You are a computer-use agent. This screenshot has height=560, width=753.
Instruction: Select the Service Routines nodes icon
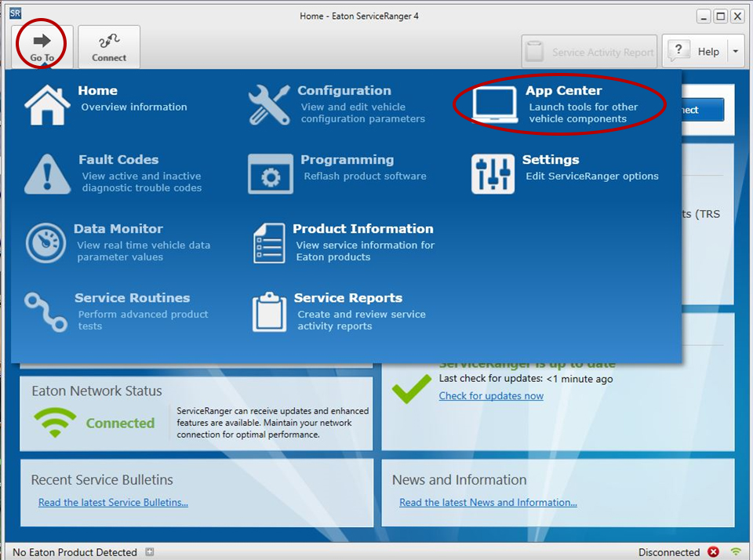(x=45, y=312)
